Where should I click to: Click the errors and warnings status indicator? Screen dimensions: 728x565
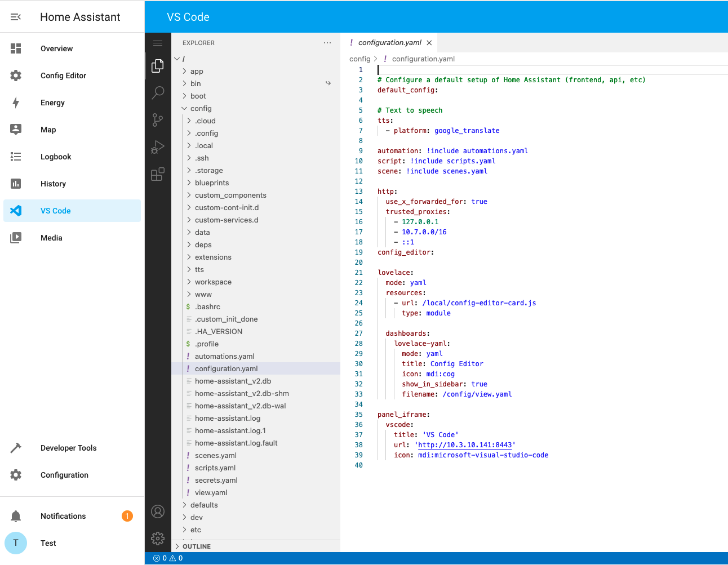click(x=168, y=558)
